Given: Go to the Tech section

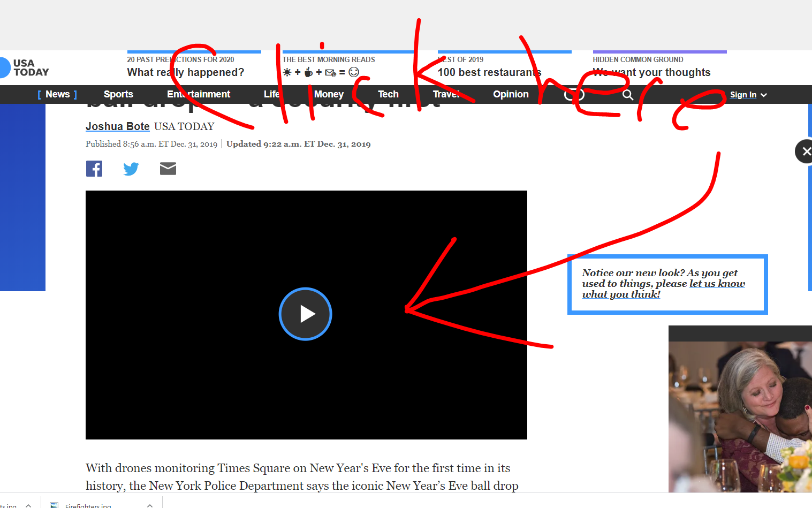Looking at the screenshot, I should (388, 94).
